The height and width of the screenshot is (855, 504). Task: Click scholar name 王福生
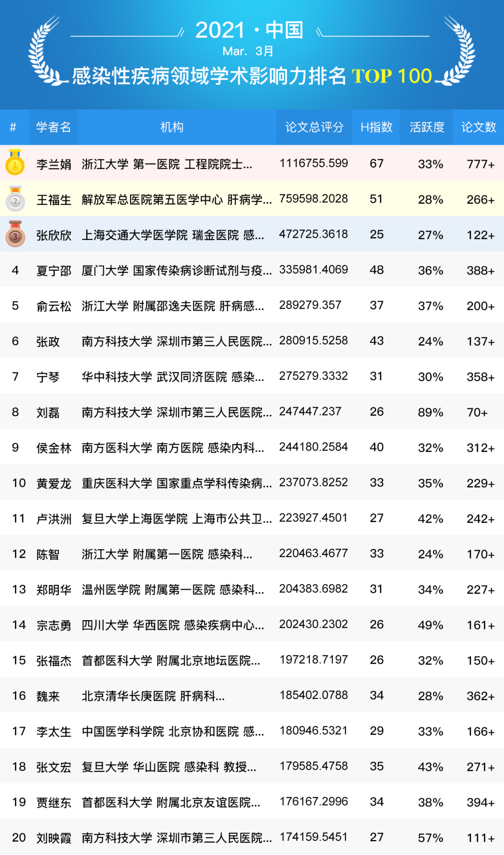click(x=54, y=200)
